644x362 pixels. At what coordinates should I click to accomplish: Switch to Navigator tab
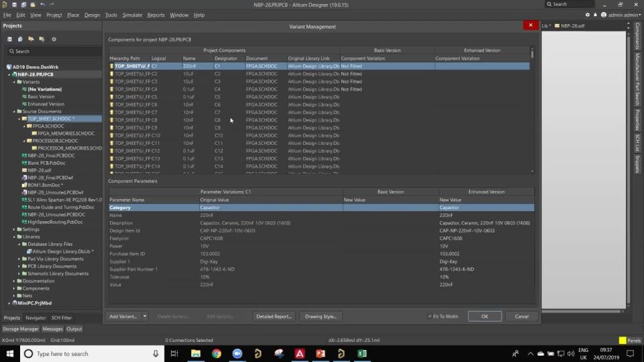[x=36, y=318]
